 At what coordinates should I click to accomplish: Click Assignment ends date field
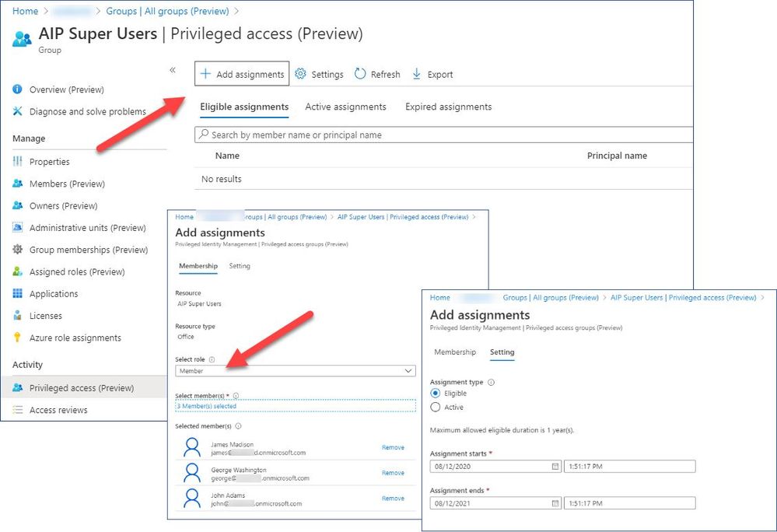tap(495, 503)
